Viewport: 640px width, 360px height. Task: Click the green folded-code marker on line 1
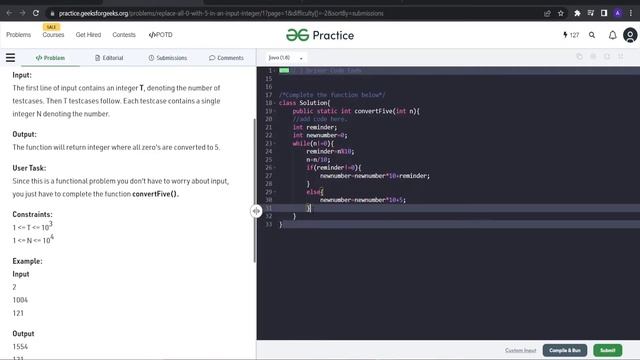[284, 71]
